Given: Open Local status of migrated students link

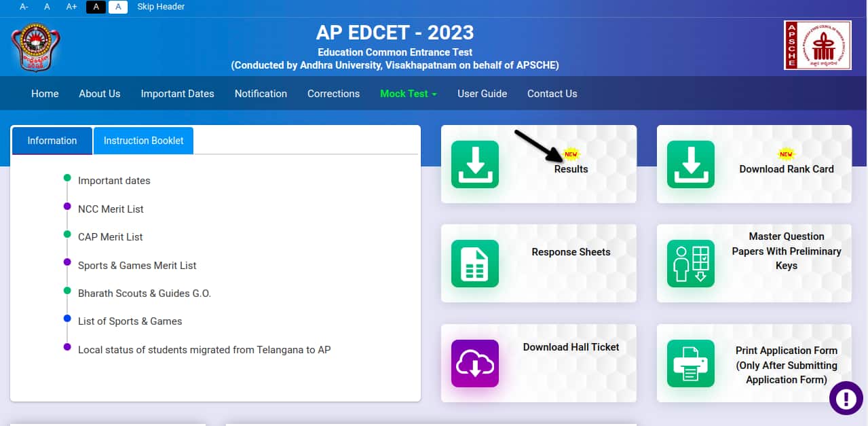Looking at the screenshot, I should 204,350.
